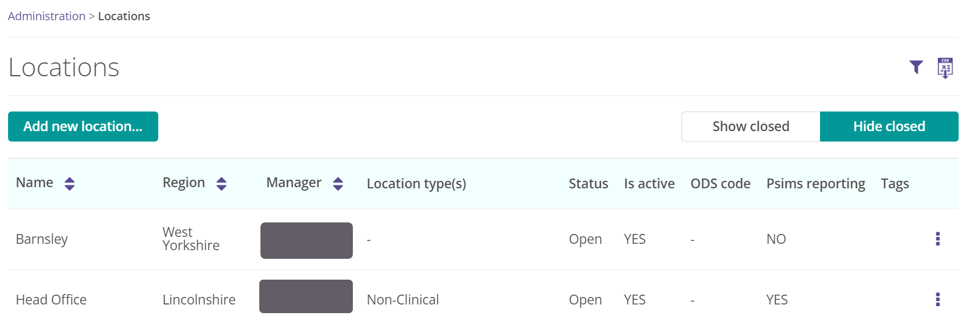980x327 pixels.
Task: Select the Barnsley location name
Action: click(x=42, y=239)
